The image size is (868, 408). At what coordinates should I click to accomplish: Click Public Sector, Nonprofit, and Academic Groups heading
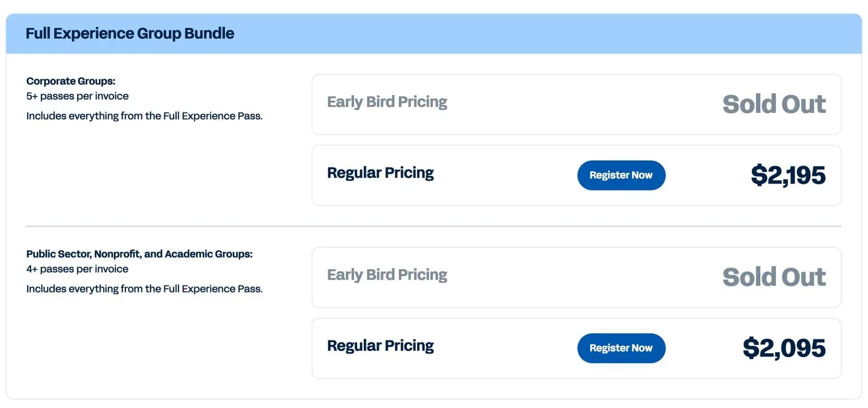click(x=139, y=254)
